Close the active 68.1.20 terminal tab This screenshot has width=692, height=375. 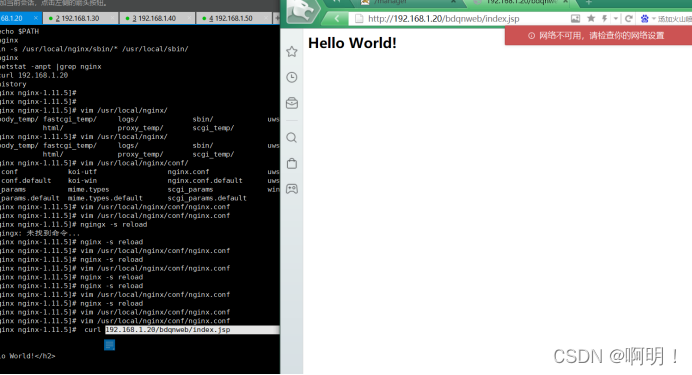(36, 18)
